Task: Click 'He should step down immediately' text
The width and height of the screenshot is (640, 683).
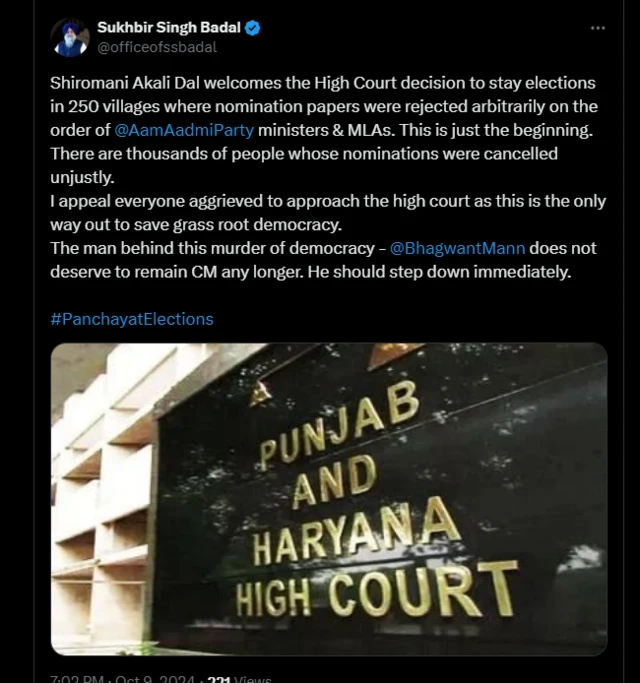Action: pos(439,272)
